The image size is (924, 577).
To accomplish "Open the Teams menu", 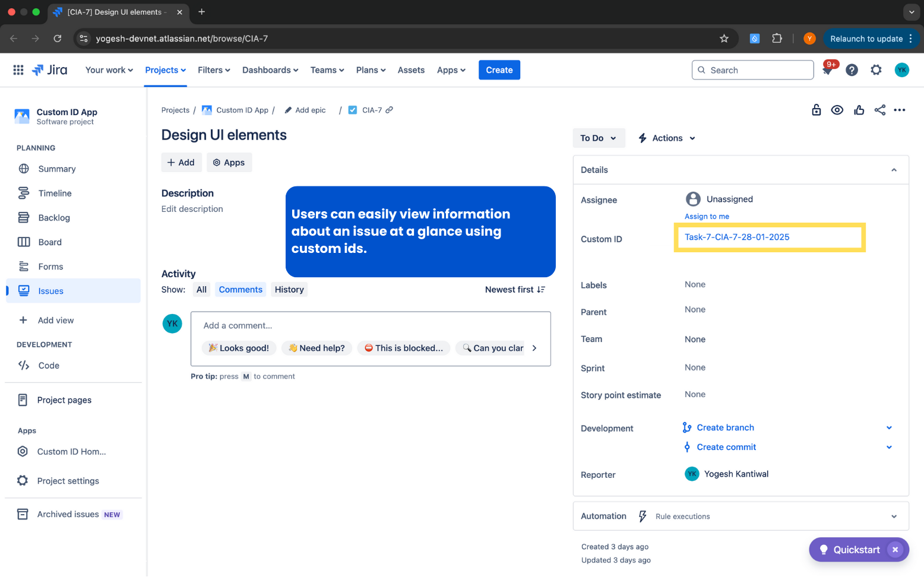I will (x=327, y=70).
